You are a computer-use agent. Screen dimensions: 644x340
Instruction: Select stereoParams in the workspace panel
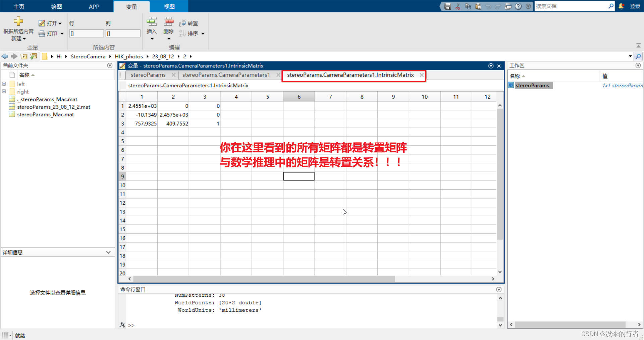pyautogui.click(x=532, y=86)
